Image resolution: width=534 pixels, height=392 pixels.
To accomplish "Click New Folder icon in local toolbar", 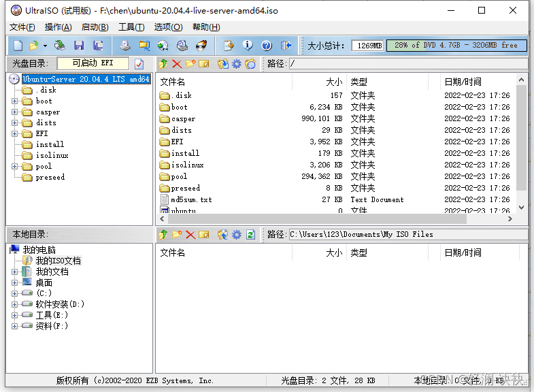I will coord(177,235).
